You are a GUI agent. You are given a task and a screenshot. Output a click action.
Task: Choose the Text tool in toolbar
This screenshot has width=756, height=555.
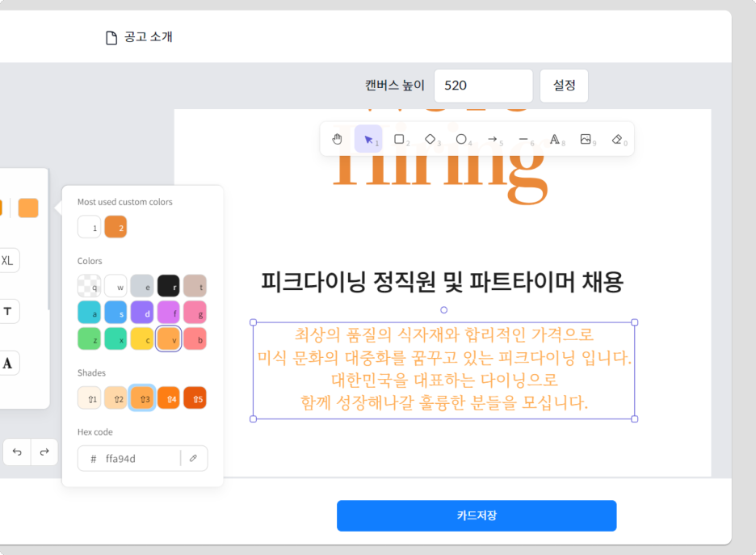click(556, 139)
